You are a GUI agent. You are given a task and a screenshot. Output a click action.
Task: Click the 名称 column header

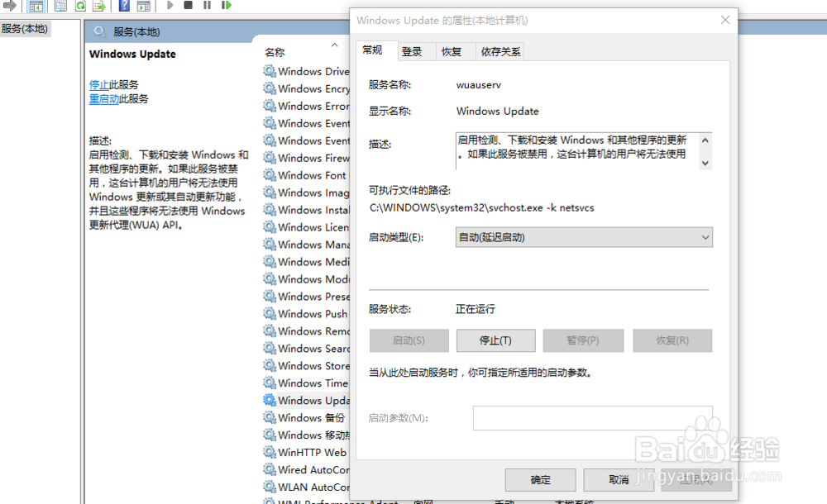275,52
